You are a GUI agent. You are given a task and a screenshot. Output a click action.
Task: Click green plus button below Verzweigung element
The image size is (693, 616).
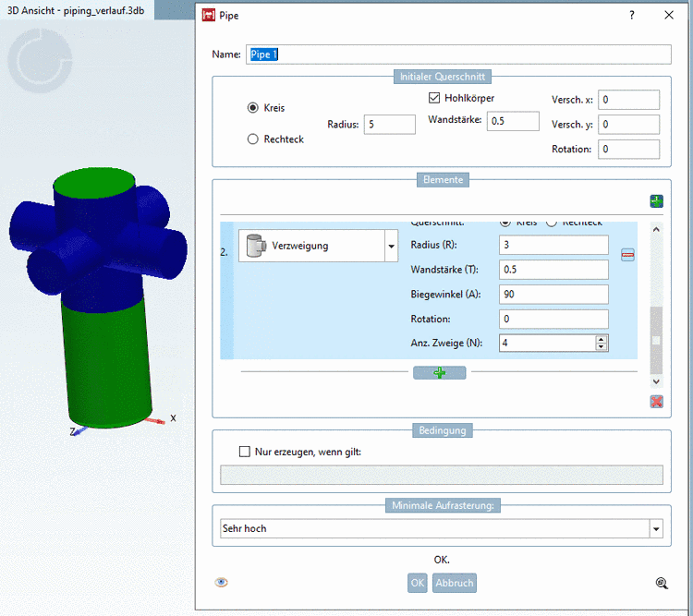point(439,373)
